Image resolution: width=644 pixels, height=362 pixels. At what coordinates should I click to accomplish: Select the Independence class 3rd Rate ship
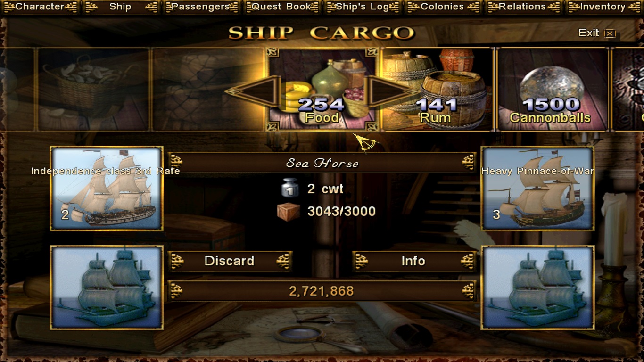(107, 189)
